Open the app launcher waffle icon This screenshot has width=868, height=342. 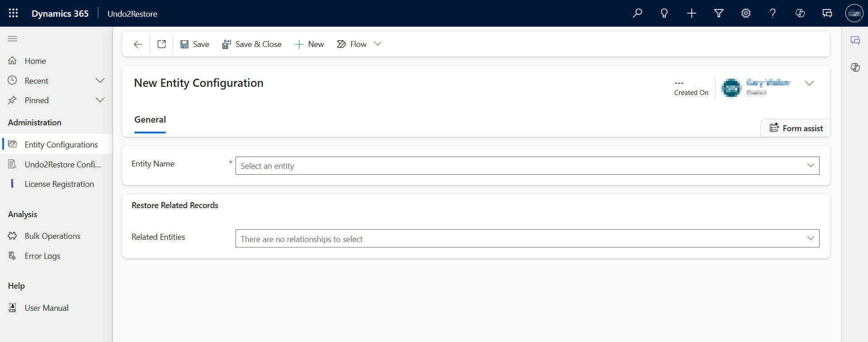click(13, 13)
